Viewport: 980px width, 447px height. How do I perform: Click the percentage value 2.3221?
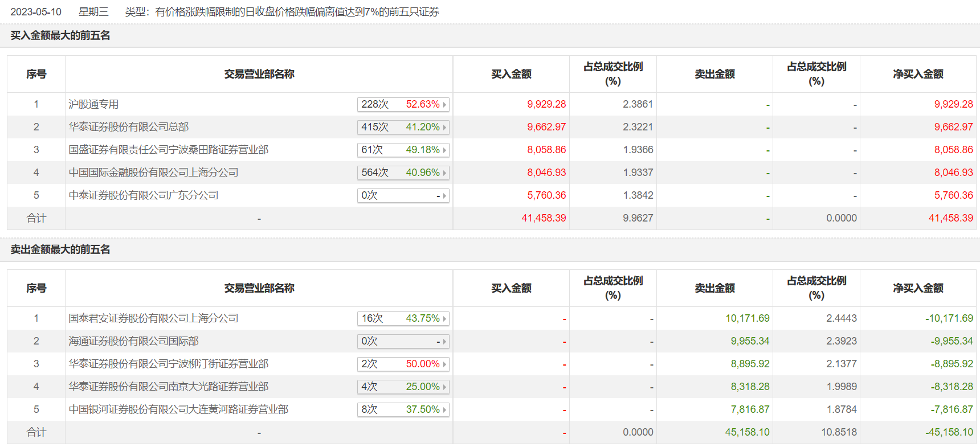(x=638, y=127)
